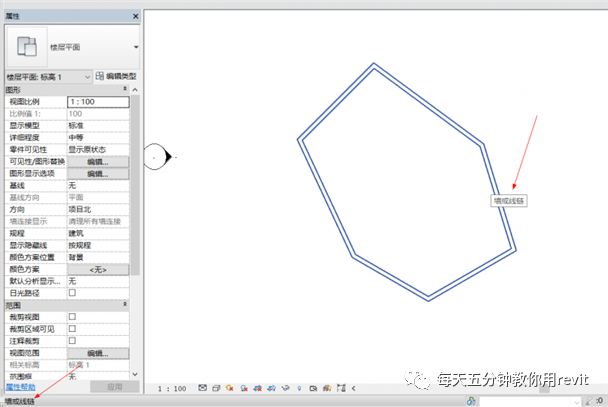Click the 显示模型 value 标准
Image resolution: width=608 pixels, height=407 pixels.
[98, 126]
